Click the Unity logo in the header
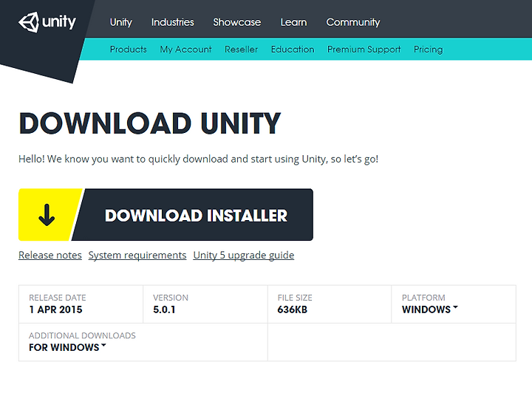Viewport: 532px width, 404px height. pyautogui.click(x=47, y=22)
